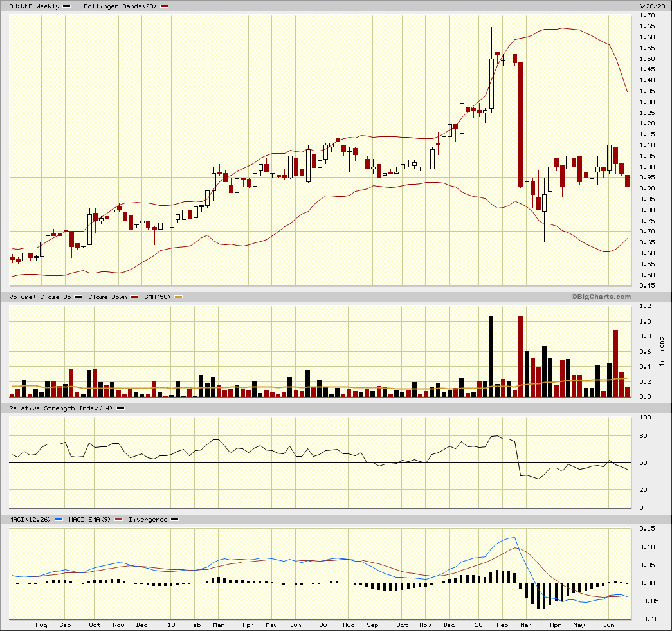Click the black Divergence legend swatch
The image size is (672, 631).
(x=175, y=519)
